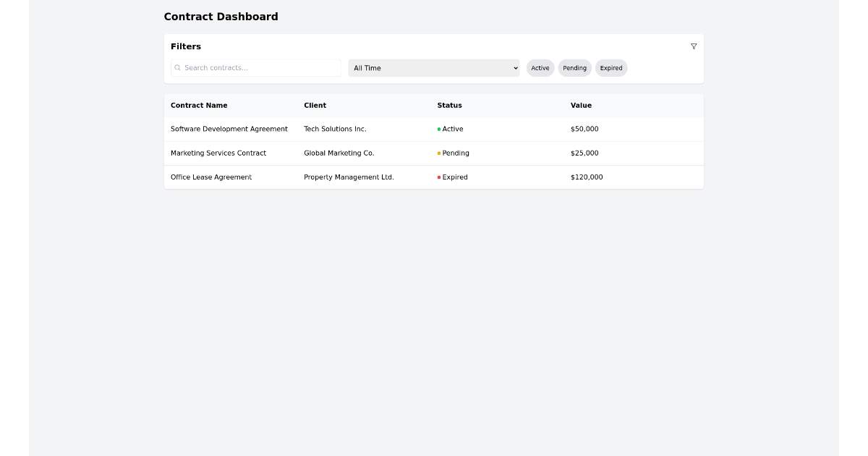Click Tech Solutions Inc. client name
Image resolution: width=868 pixels, height=456 pixels.
click(x=336, y=129)
